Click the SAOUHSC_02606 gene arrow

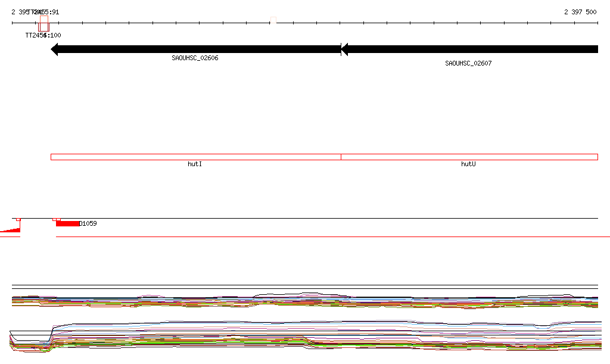click(x=197, y=49)
